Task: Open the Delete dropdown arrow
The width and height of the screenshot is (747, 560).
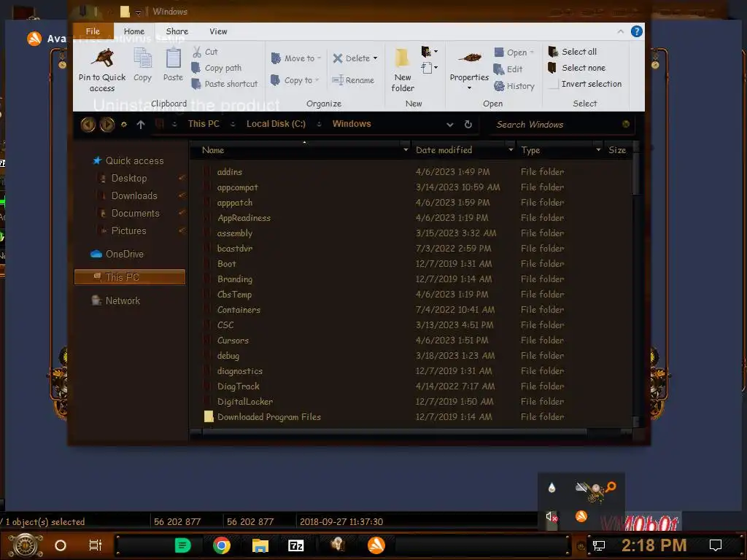Action: [x=376, y=58]
